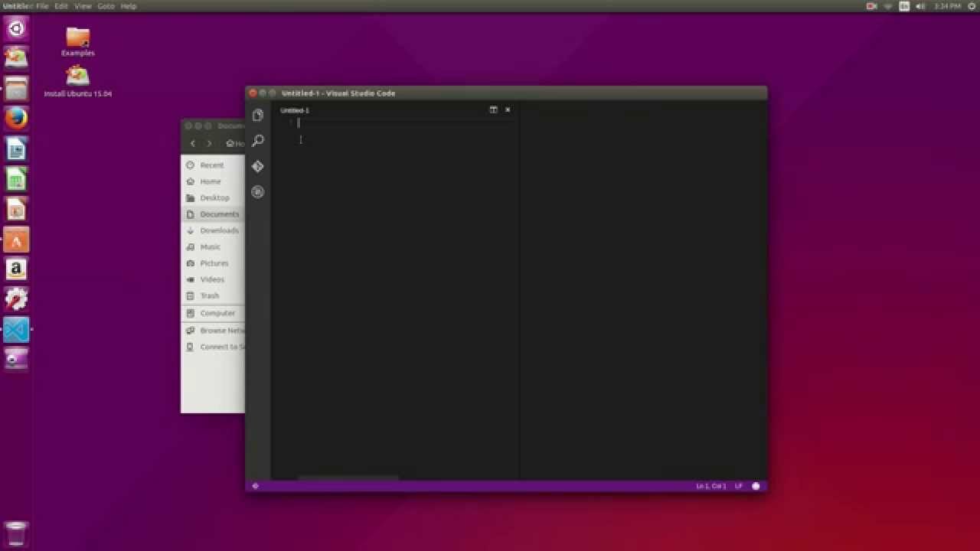Open the screen recorder dock icon

[x=16, y=360]
